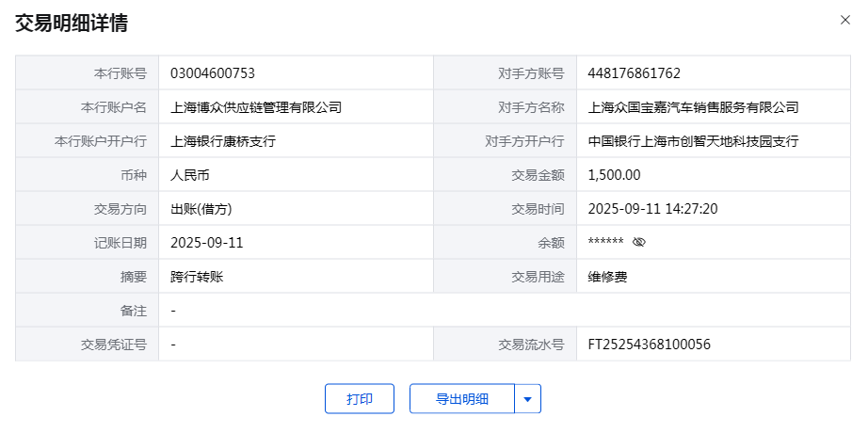868x433 pixels.
Task: Select the transaction amount 1,500.00
Action: (614, 174)
